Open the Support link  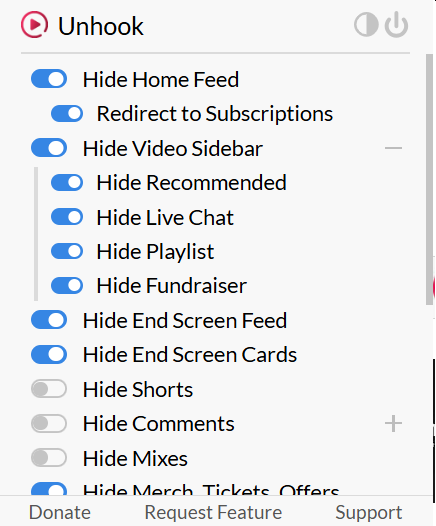369,513
